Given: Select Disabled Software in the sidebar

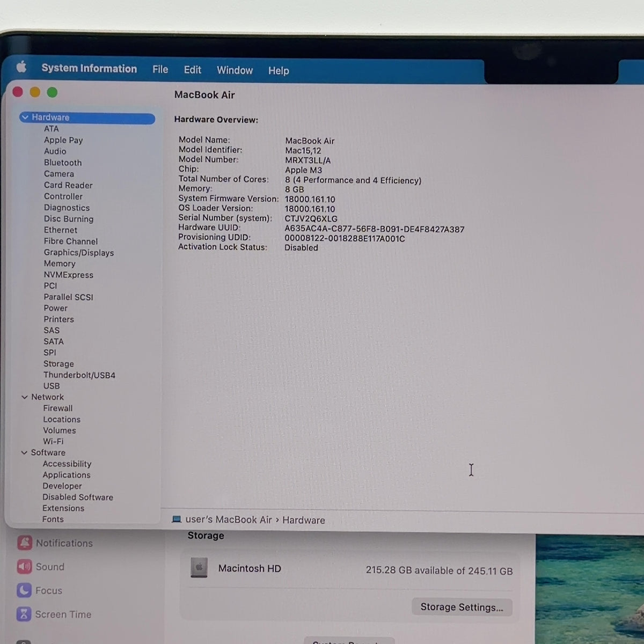Looking at the screenshot, I should coord(78,497).
